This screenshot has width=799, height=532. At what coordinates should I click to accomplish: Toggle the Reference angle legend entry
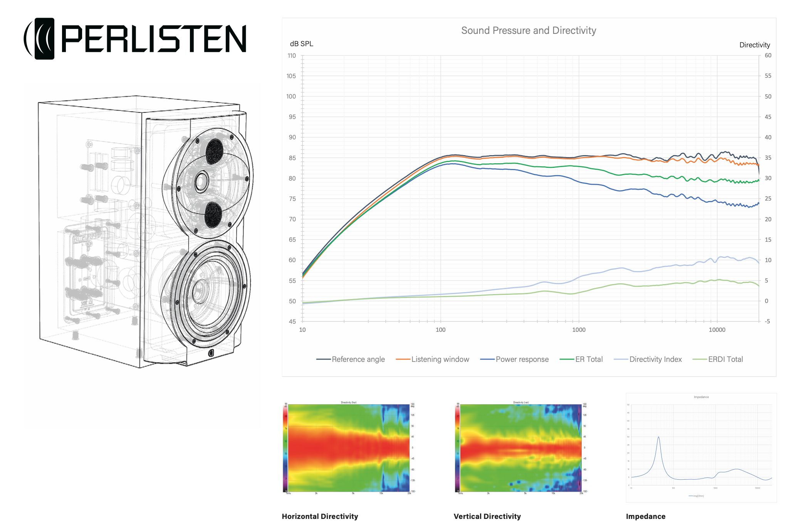358,359
